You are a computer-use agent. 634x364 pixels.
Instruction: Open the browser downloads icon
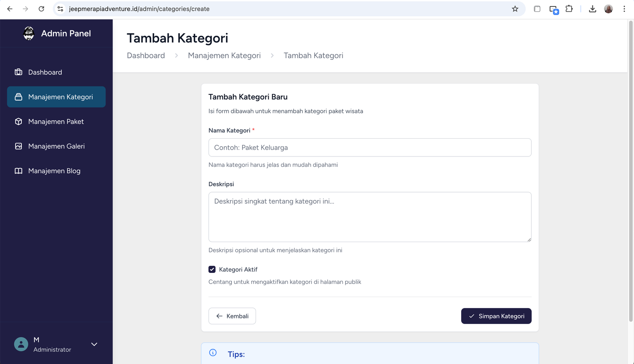click(x=592, y=9)
